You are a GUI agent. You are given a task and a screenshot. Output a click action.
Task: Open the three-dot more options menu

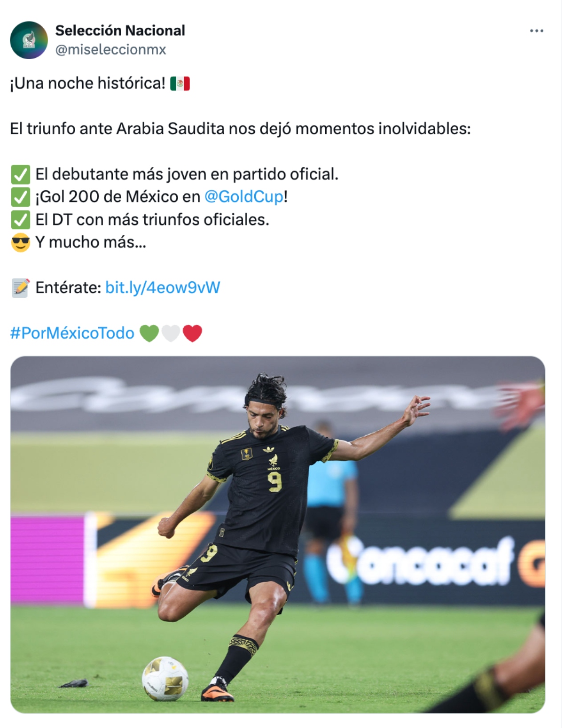click(x=536, y=31)
